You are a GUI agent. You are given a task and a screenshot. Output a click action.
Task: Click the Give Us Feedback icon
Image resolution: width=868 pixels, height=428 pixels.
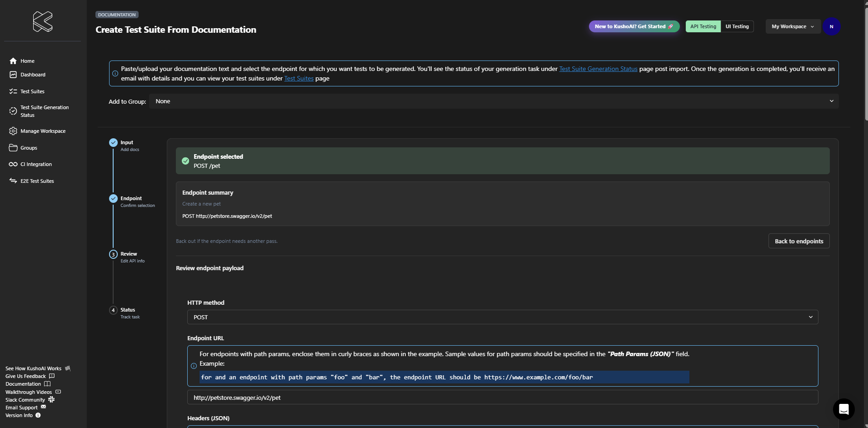tap(52, 376)
